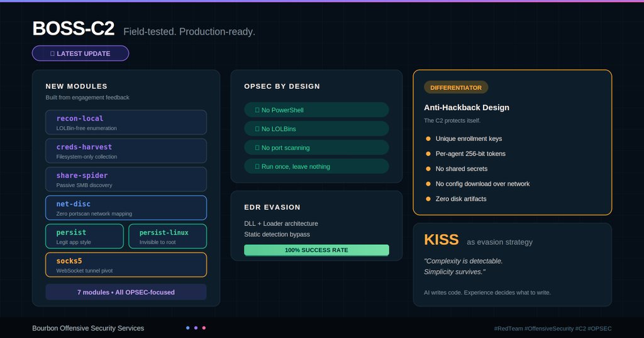Click the Filesystem-only collection description

[x=86, y=157]
